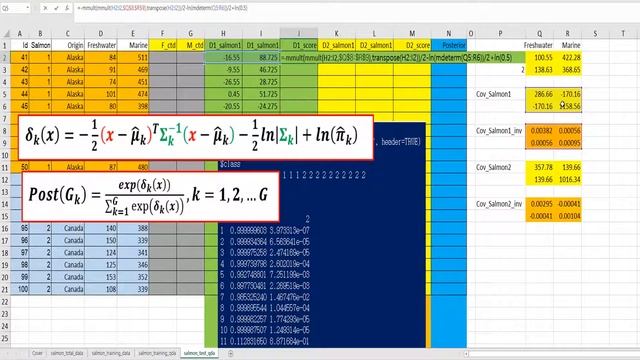Click the Enter checkmark icon in formula bar
This screenshot has width=640, height=360.
pos(56,8)
